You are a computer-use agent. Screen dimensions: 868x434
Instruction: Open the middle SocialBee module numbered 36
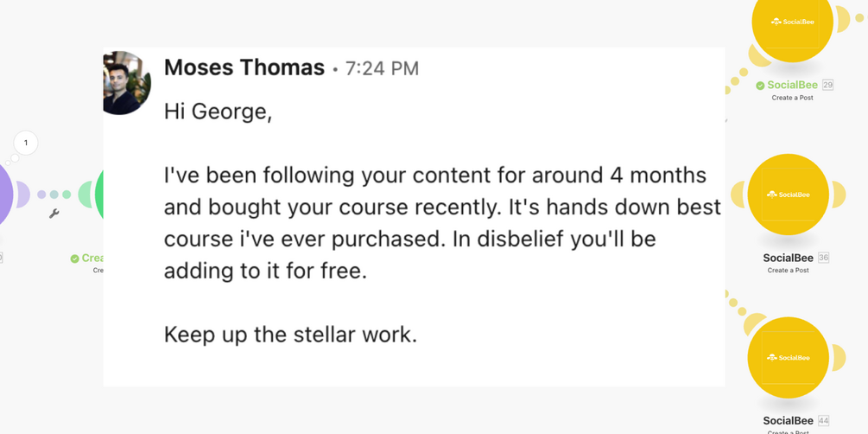click(x=788, y=195)
